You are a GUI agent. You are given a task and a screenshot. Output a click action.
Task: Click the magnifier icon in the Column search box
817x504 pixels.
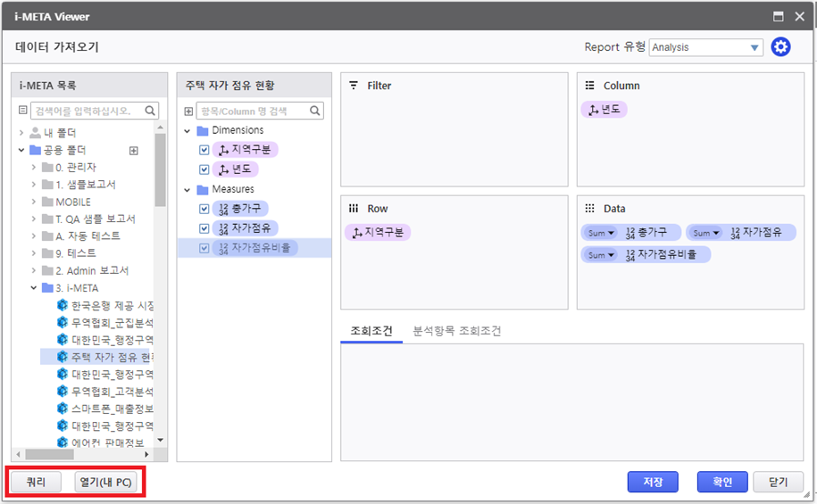pyautogui.click(x=315, y=112)
